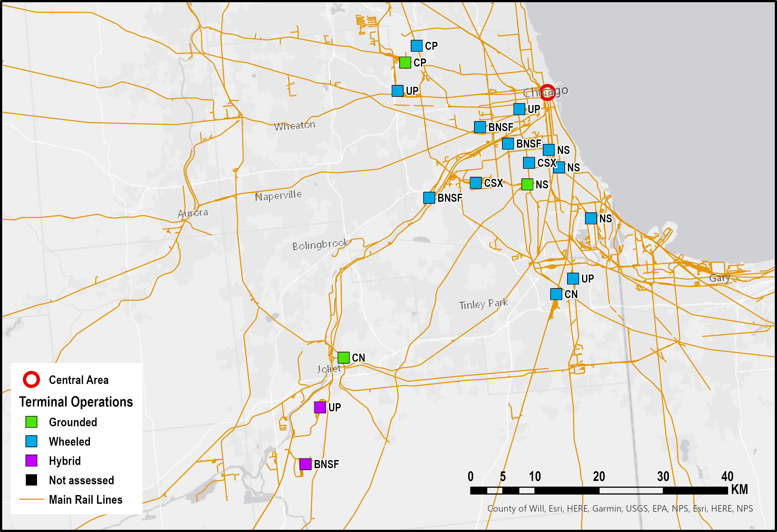This screenshot has height=532, width=777.
Task: Click the UP marker below the green CP marker
Action: pyautogui.click(x=397, y=91)
